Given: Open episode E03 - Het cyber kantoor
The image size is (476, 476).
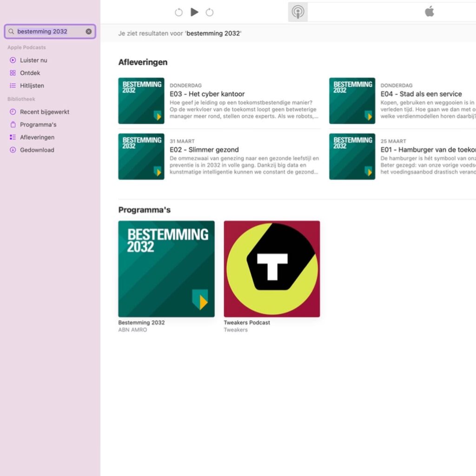Looking at the screenshot, I should 207,94.
